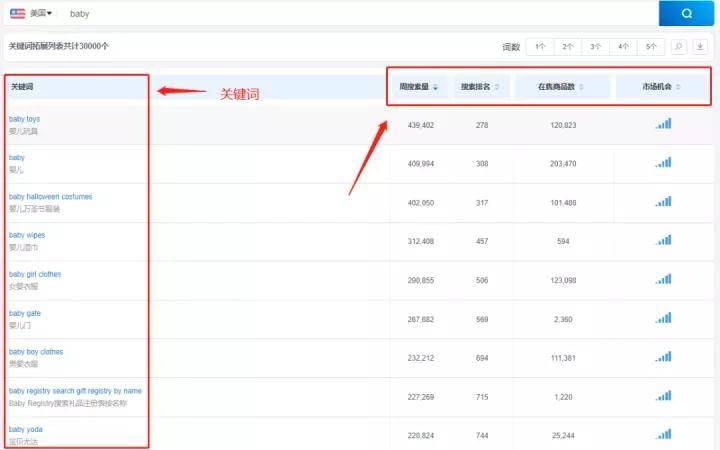Open the 'baby girl clothes' keyword link
This screenshot has width=720, height=450.
click(x=35, y=274)
